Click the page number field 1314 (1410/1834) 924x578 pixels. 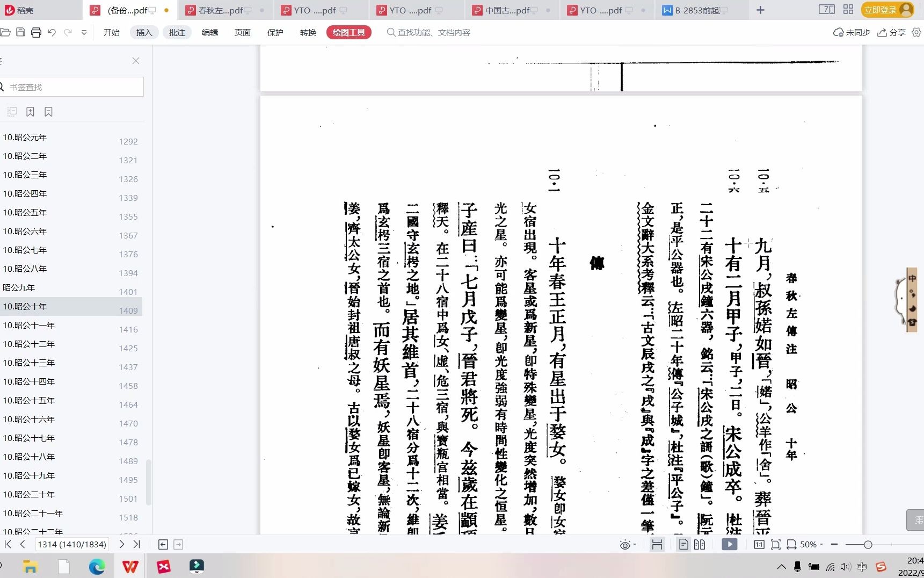coord(72,544)
